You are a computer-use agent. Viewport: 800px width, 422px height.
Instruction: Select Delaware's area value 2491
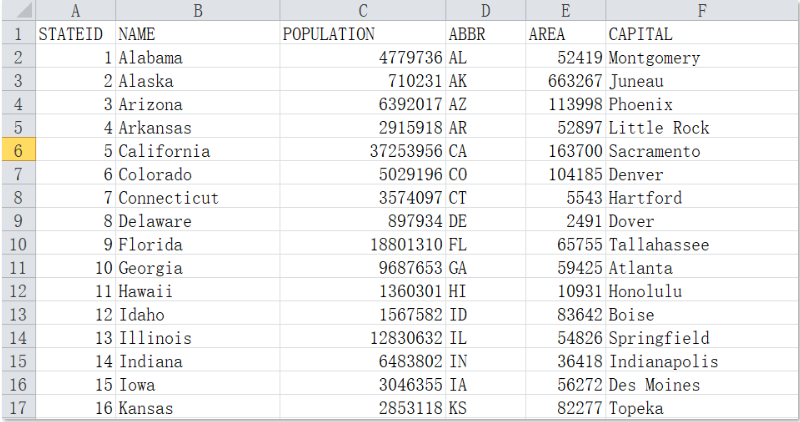click(565, 221)
